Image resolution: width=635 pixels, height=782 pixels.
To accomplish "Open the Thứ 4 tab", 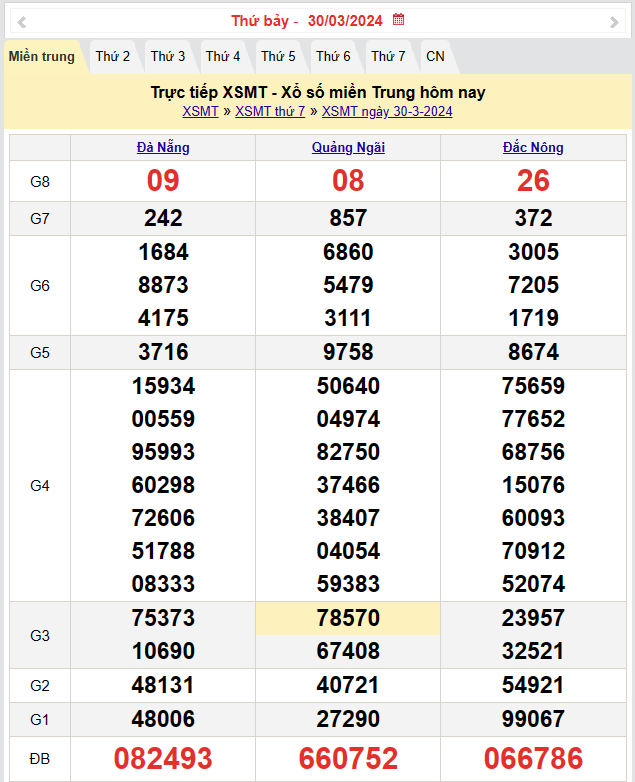I will point(223,57).
